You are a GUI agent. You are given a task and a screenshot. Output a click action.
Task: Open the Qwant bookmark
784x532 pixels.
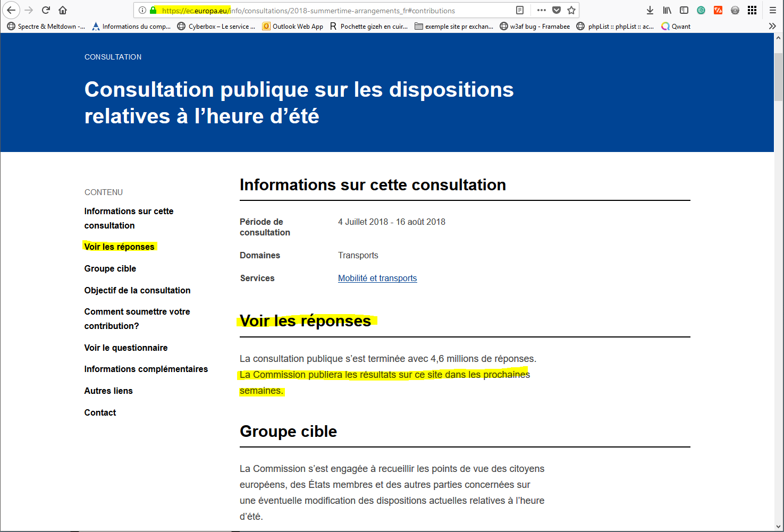pos(676,26)
